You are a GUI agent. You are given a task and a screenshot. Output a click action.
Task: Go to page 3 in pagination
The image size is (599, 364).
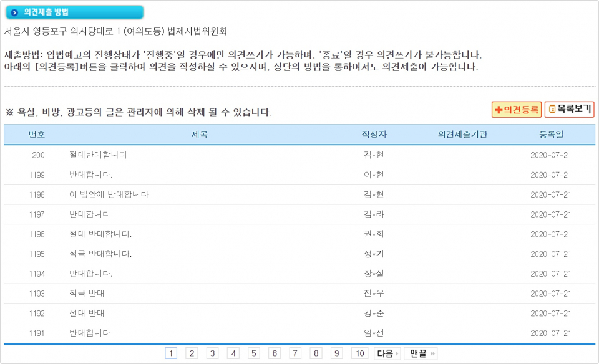[x=213, y=353]
